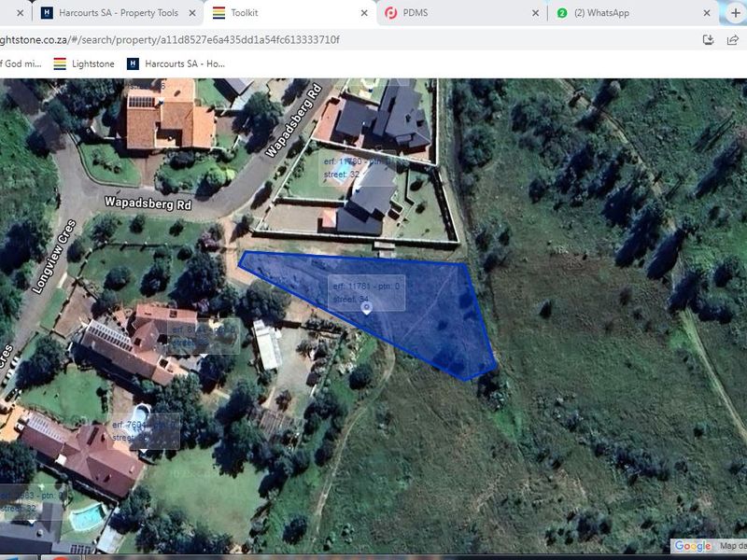Click the address bar URL field
747x560 pixels.
(280, 41)
